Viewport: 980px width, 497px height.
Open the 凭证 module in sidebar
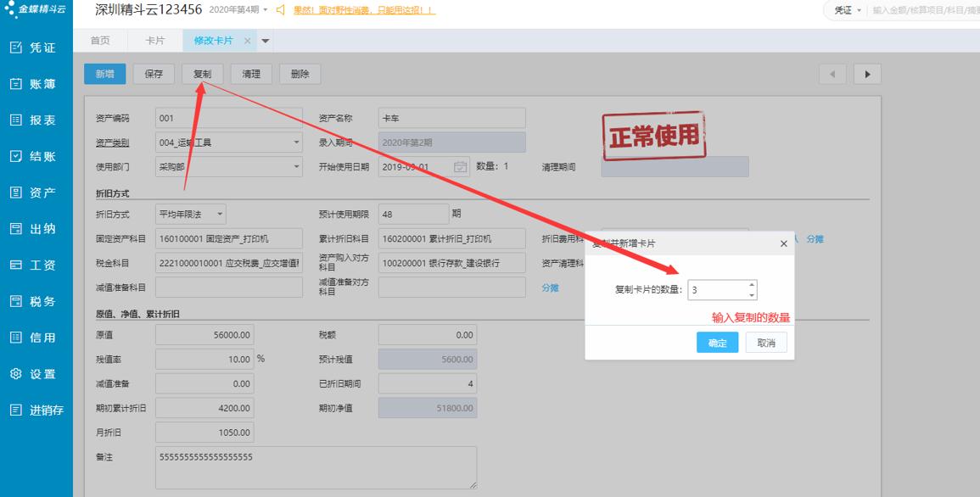coord(36,47)
